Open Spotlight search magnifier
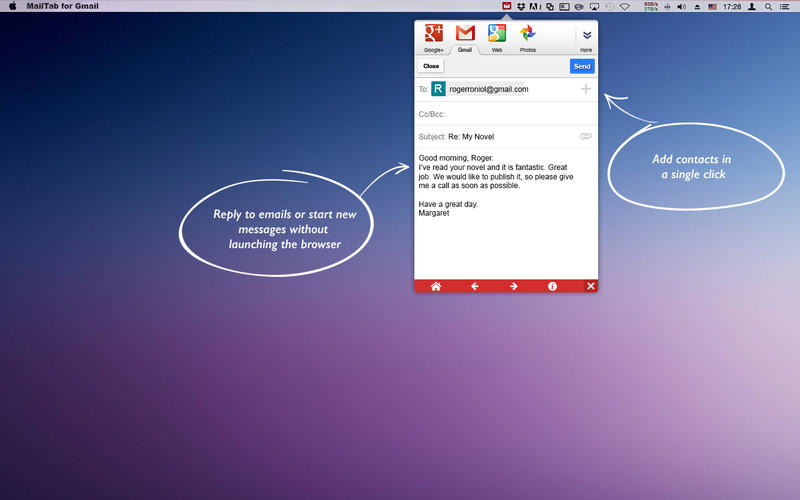Screen dimensions: 800x500 [768, 7]
